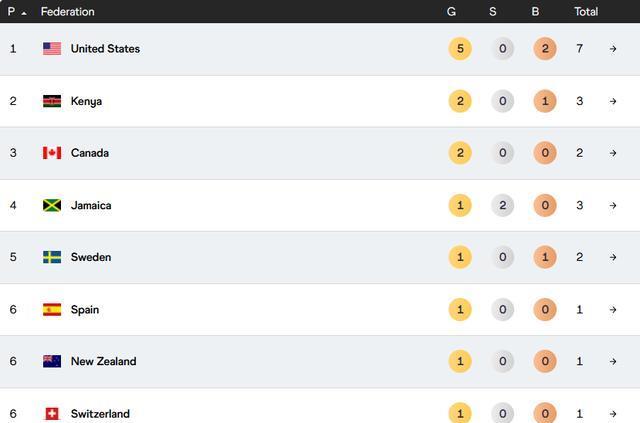640x423 pixels.
Task: Click the New Zealand flag icon
Action: click(52, 362)
